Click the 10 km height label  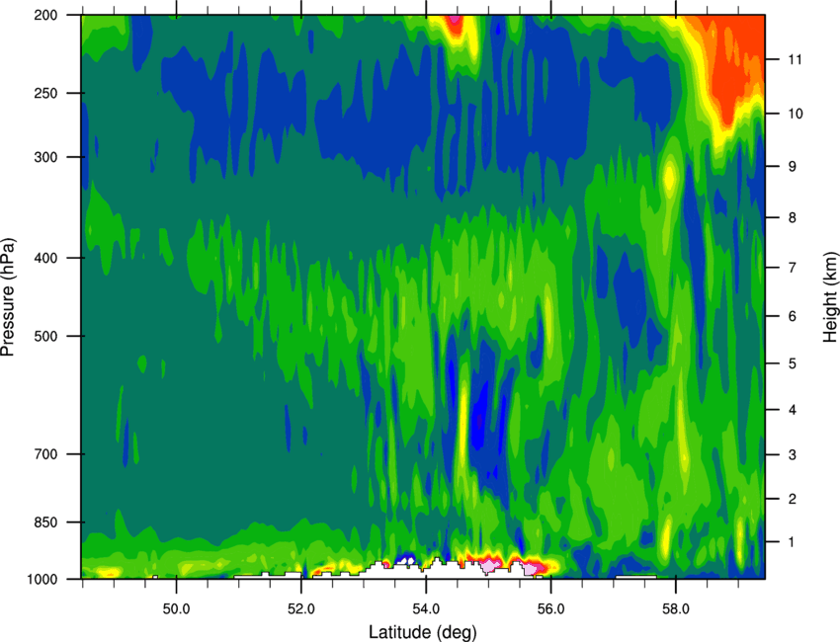795,114
